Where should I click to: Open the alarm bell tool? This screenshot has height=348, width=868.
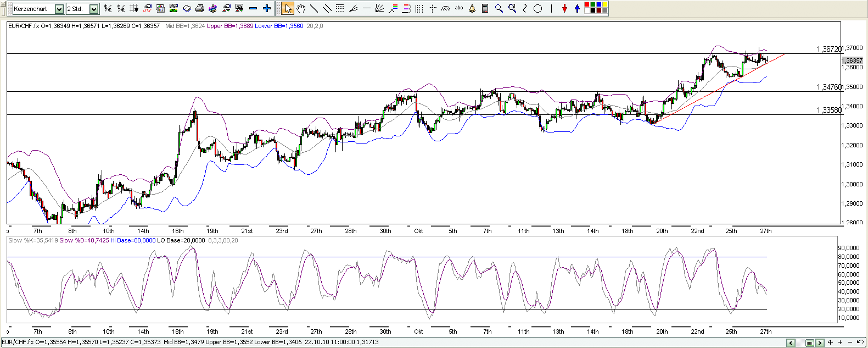pos(472,8)
